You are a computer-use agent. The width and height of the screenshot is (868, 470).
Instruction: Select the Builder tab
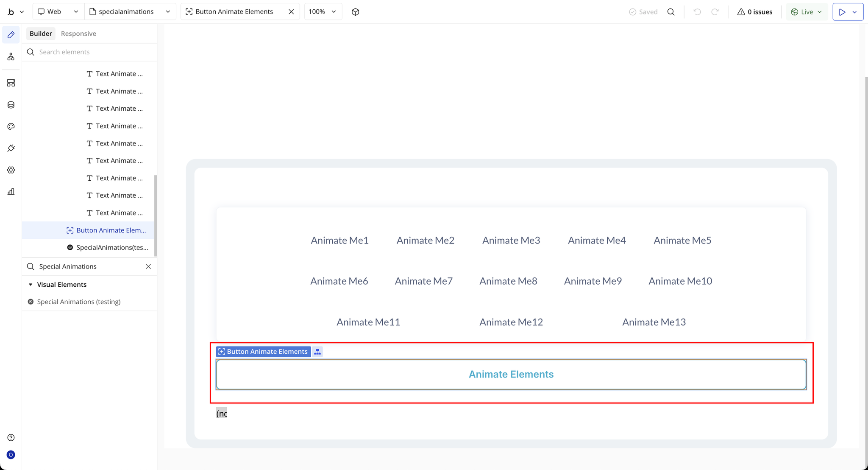tap(41, 34)
